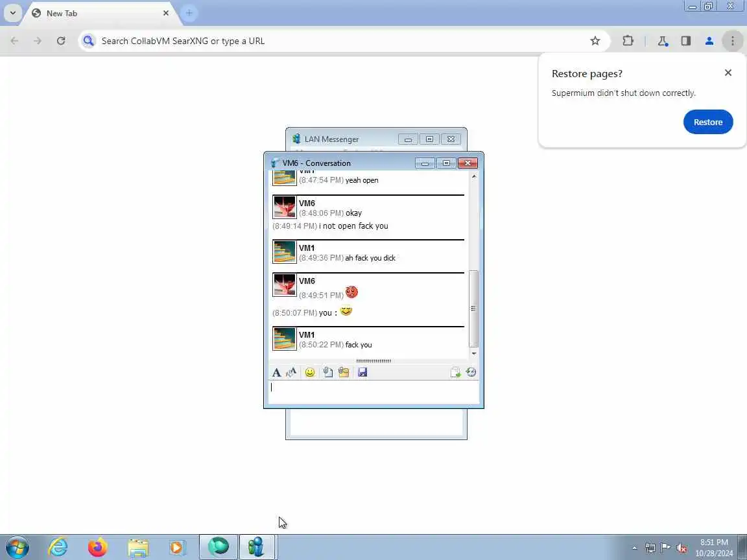Viewport: 747px width, 560px height.
Task: Click the LAN Messenger window title
Action: (331, 139)
